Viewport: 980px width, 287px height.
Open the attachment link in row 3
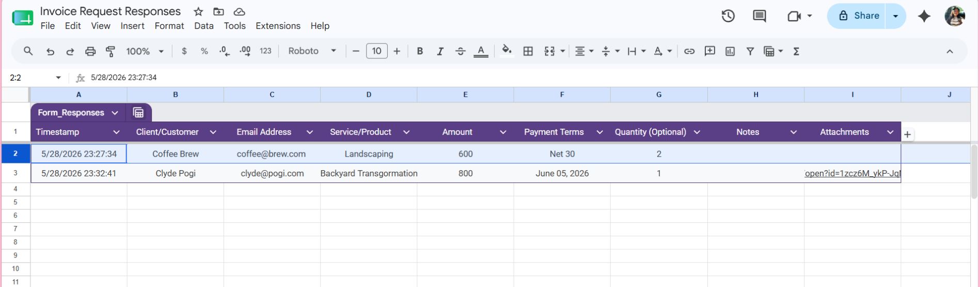point(852,173)
